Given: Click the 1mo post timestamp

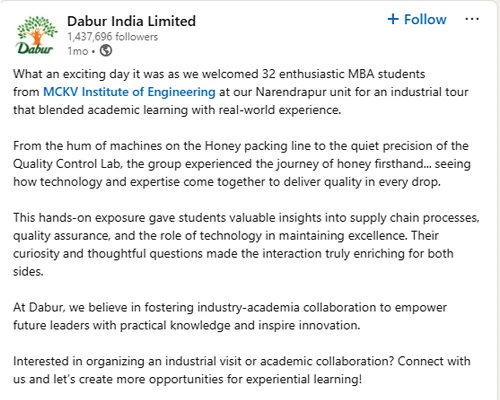Looking at the screenshot, I should tap(78, 51).
